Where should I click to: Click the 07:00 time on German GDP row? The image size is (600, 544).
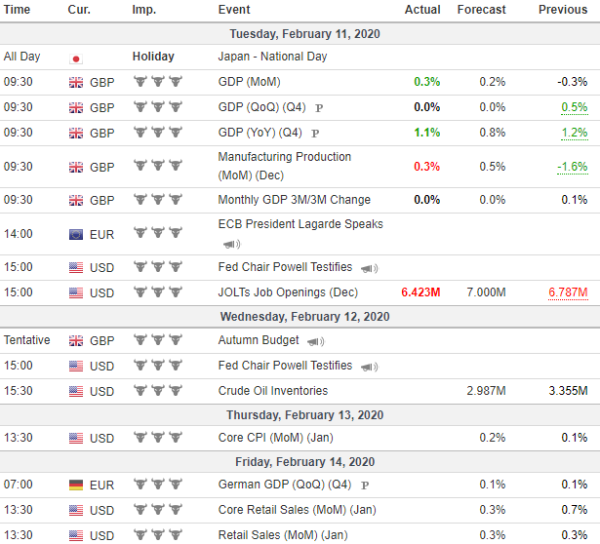pos(18,484)
